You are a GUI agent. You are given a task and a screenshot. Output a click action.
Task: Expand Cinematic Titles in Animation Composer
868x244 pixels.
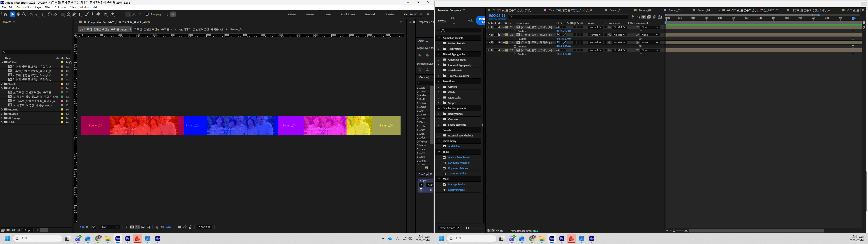439,60
